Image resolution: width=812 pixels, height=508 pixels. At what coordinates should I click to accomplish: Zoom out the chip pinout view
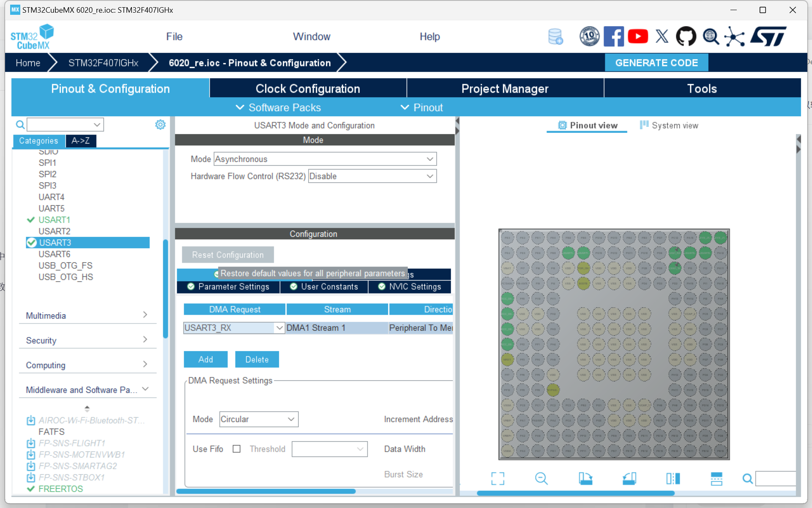(x=541, y=478)
